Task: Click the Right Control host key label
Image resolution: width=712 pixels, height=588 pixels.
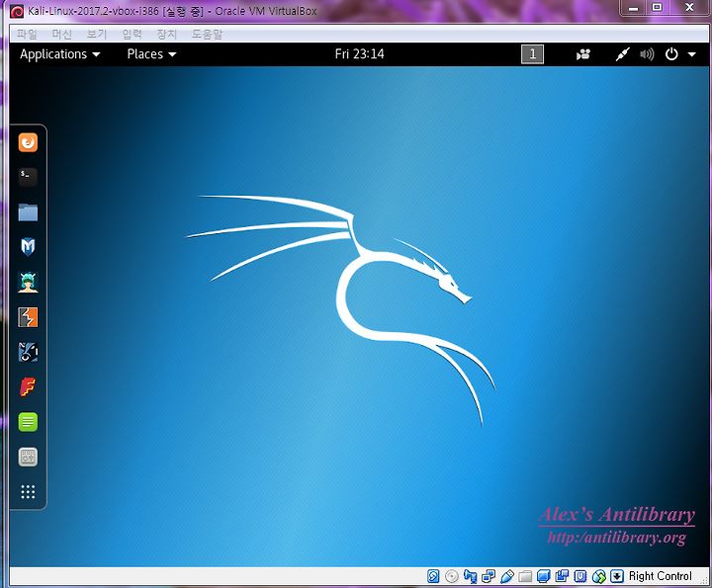Action: [x=661, y=576]
